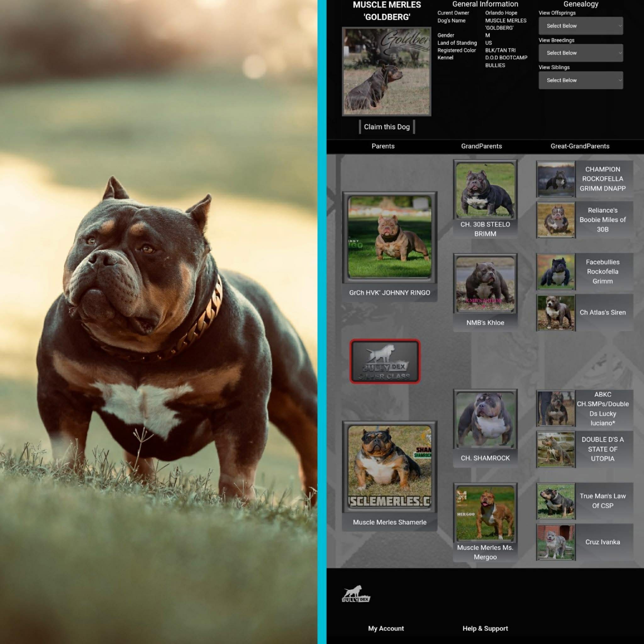Click True Man's Law Of CSP text
This screenshot has height=644, width=644.
[603, 501]
